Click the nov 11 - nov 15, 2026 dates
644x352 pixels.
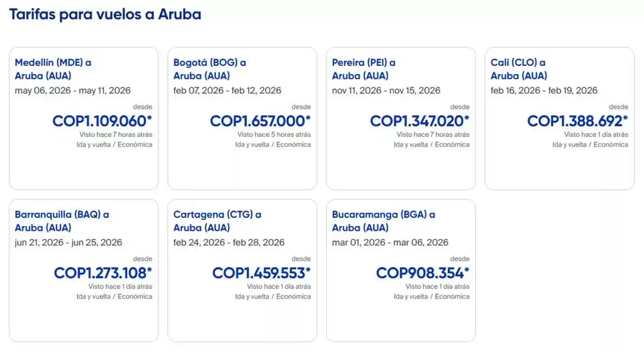tap(386, 91)
